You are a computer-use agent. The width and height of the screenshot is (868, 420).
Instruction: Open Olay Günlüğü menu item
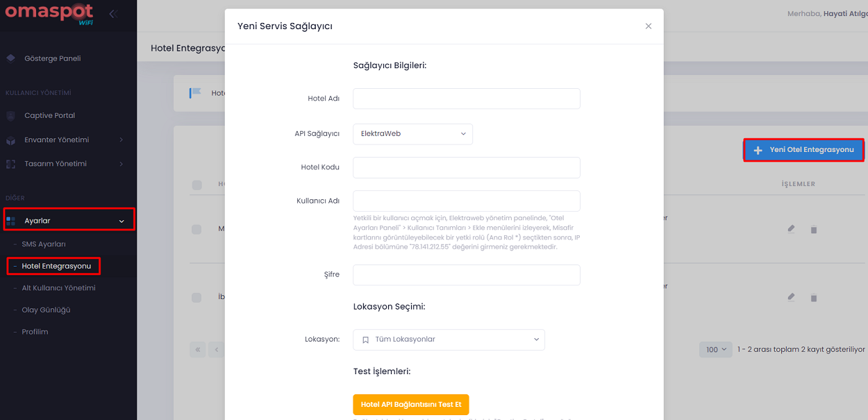pyautogui.click(x=46, y=310)
